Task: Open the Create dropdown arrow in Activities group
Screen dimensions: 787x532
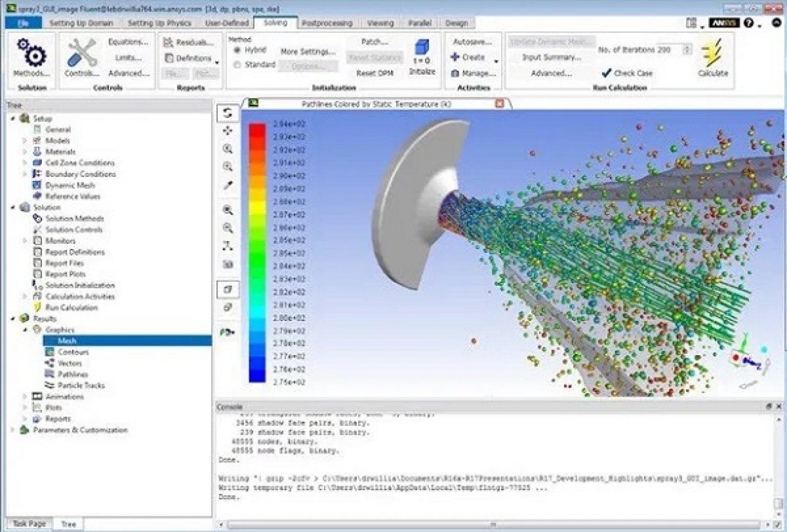Action: [495, 59]
